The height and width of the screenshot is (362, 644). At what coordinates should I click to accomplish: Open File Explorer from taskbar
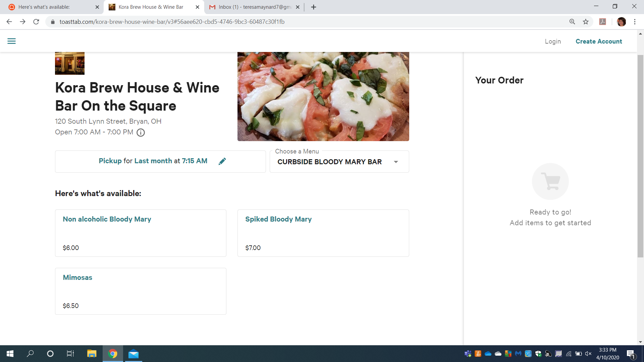pyautogui.click(x=92, y=354)
